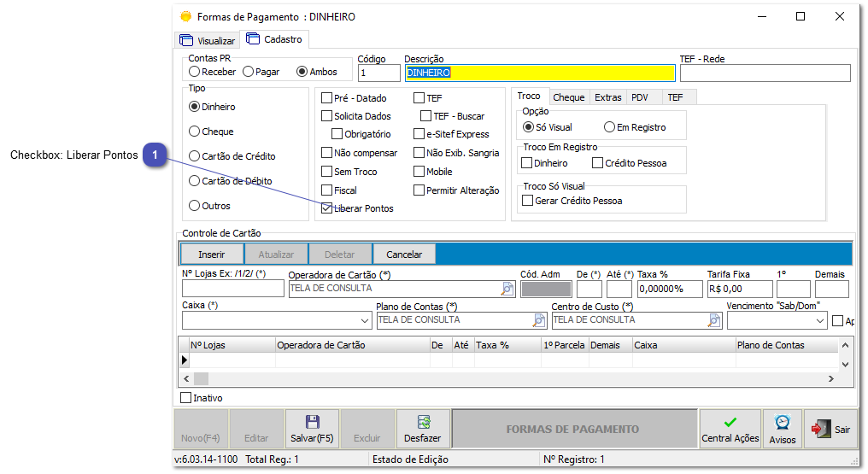Enable the Mobile checkbox

(419, 172)
